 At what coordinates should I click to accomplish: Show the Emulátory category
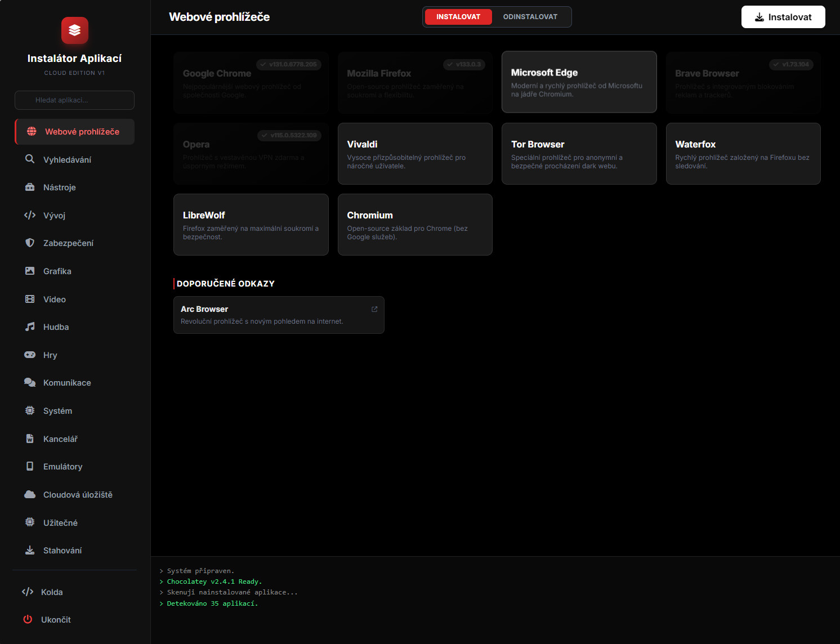coord(74,467)
